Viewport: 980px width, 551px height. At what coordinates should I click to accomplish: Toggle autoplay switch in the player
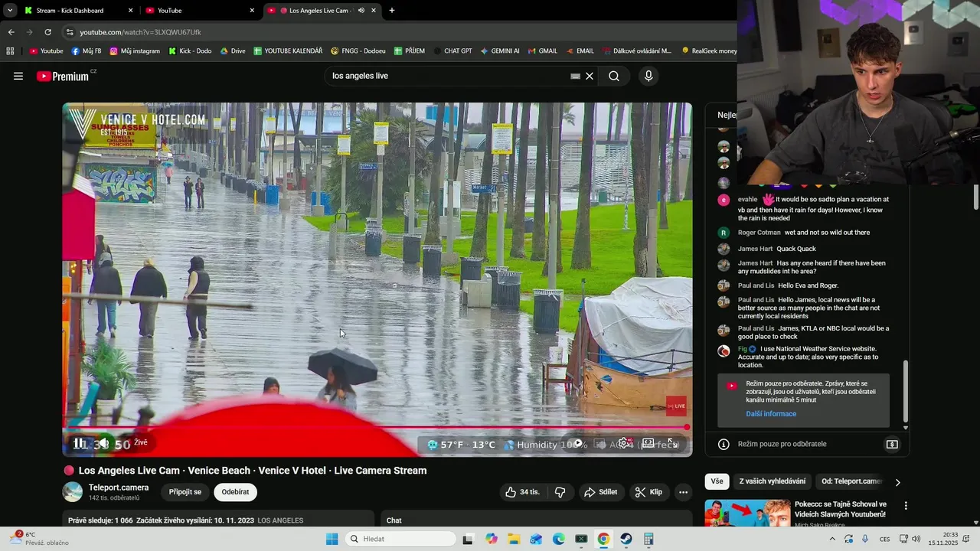coord(577,443)
